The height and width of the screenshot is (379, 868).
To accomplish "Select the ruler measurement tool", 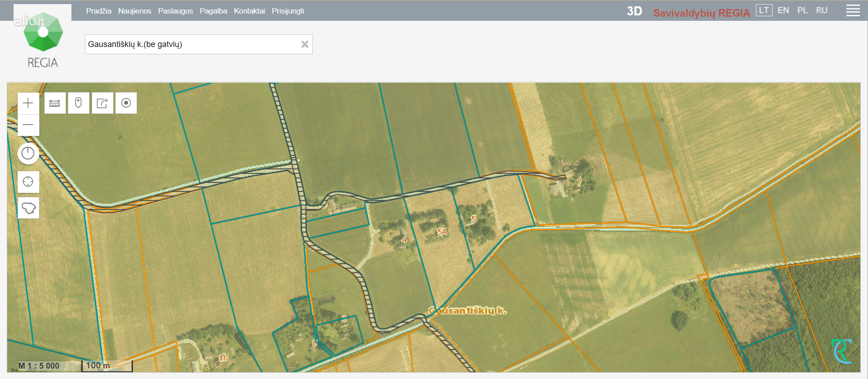I will click(x=55, y=103).
